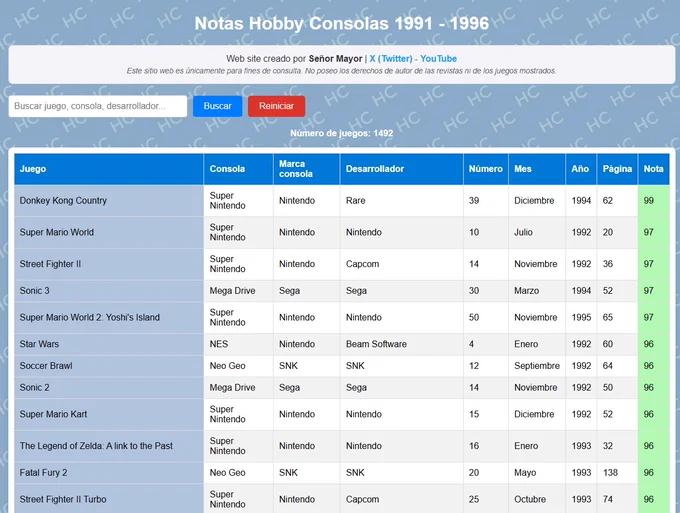Sort by Desarrollador column header

coord(402,169)
